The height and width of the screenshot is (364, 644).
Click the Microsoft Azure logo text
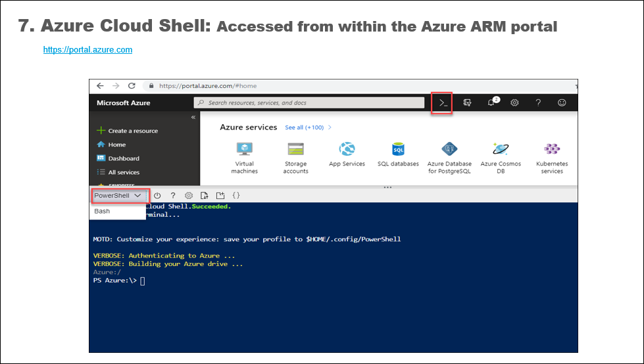click(124, 103)
